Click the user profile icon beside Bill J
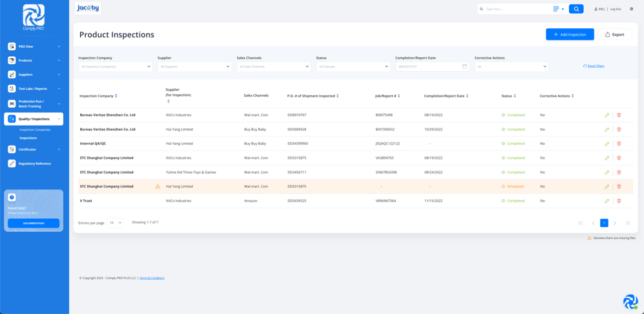This screenshot has width=644, height=314. click(596, 9)
